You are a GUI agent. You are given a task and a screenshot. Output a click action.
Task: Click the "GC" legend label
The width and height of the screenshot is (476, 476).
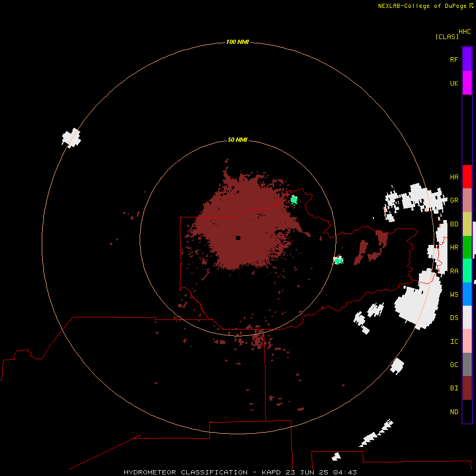tap(454, 365)
